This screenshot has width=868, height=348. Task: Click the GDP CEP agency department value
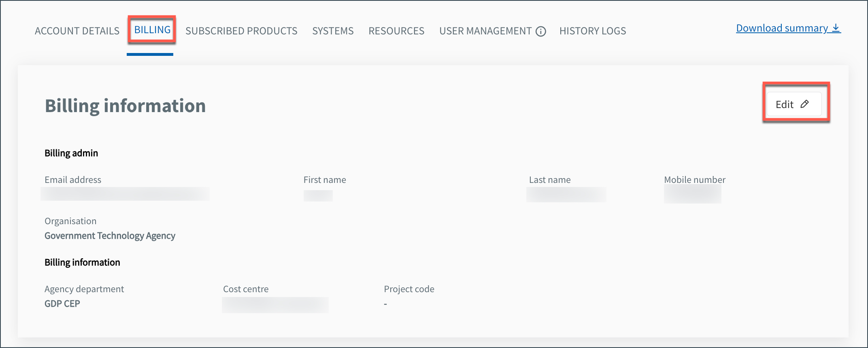click(62, 303)
